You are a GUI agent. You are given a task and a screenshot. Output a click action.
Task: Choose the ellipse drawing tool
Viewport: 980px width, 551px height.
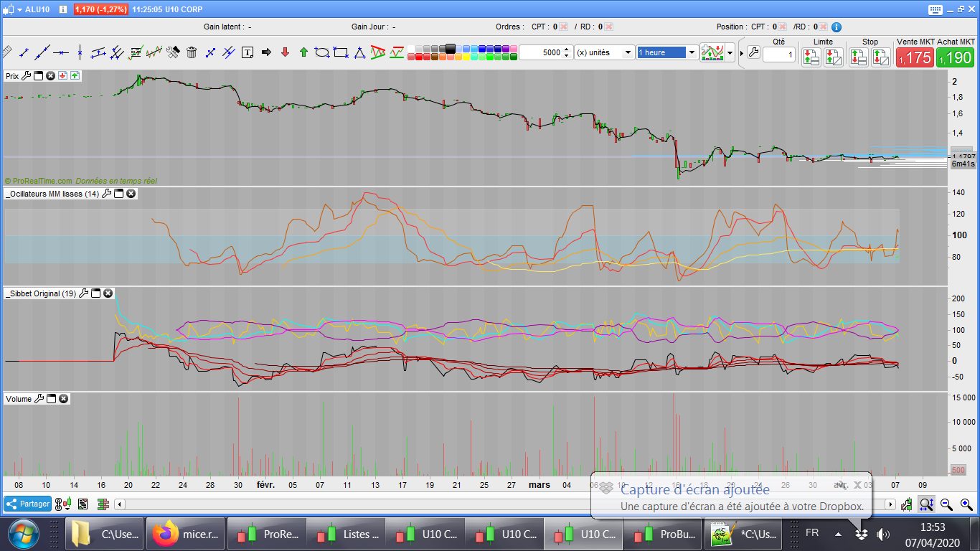pos(322,52)
